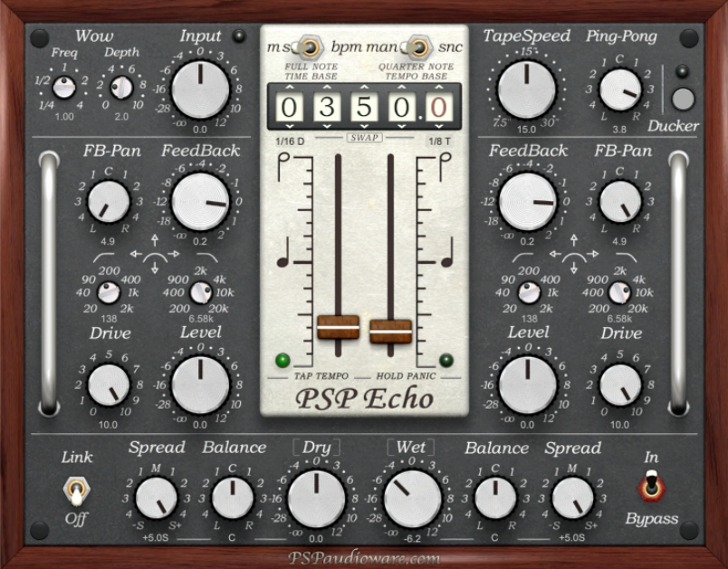Click the right channel feedback routing arrows

tap(573, 263)
